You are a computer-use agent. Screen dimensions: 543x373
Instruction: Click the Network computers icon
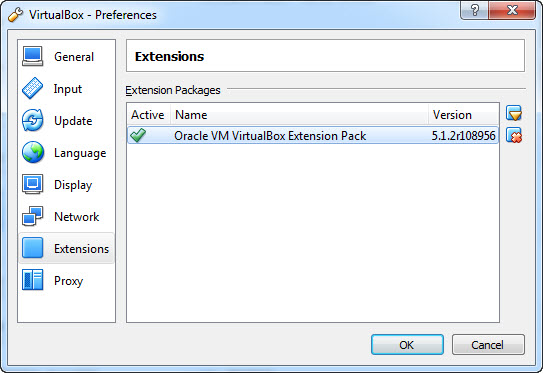point(33,216)
